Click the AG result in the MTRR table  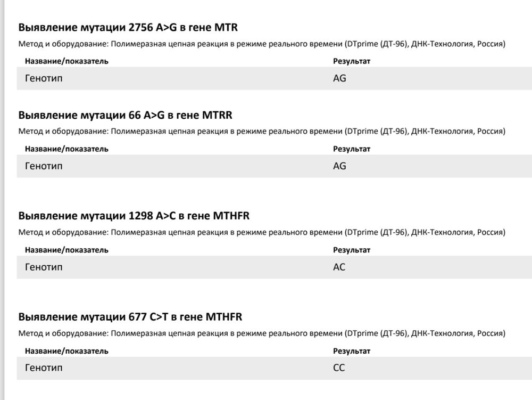click(339, 166)
